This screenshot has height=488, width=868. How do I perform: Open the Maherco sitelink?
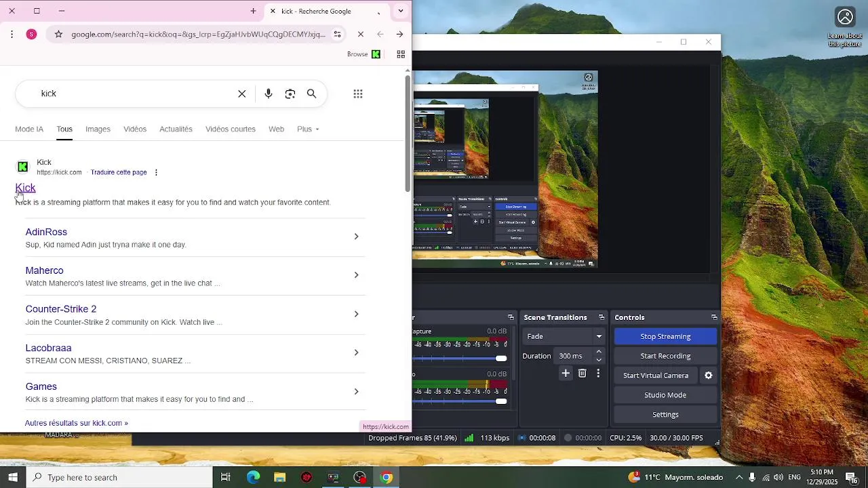(44, 270)
